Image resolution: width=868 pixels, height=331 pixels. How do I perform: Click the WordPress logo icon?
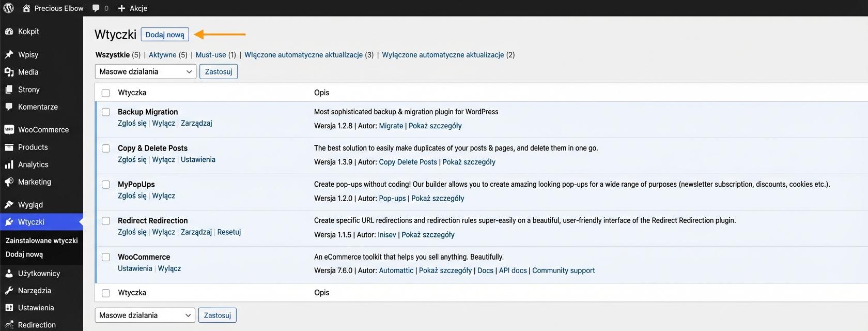tap(9, 8)
